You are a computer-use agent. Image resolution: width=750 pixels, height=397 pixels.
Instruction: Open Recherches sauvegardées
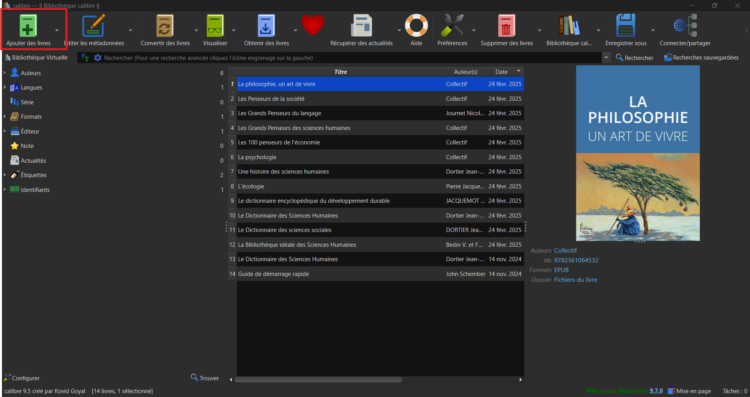[x=701, y=57]
